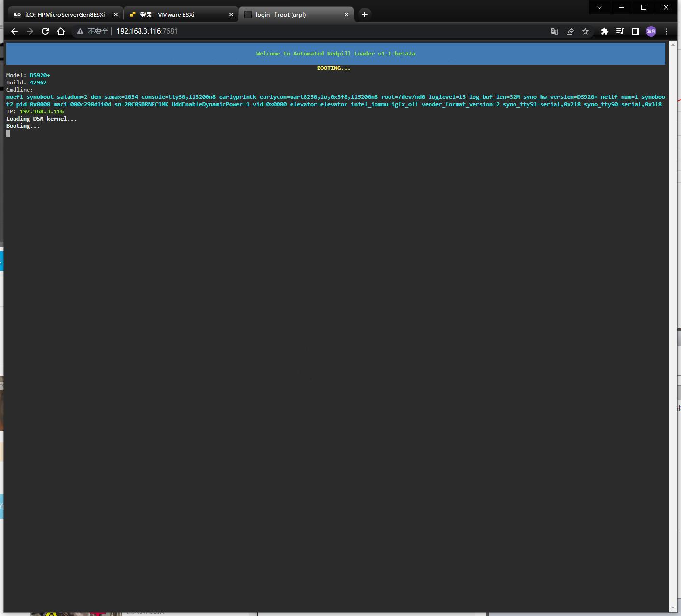Go back to the previous page
Viewport: 681px width, 616px height.
click(x=14, y=31)
